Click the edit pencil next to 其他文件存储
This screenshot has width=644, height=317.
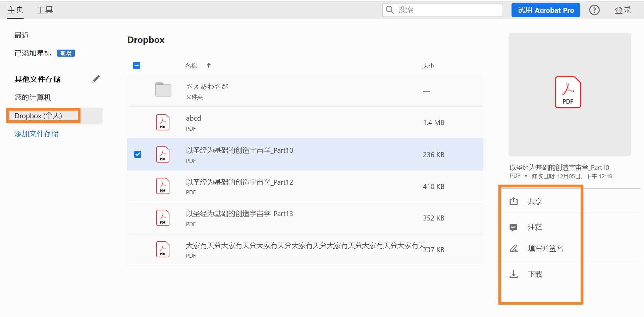coord(96,78)
